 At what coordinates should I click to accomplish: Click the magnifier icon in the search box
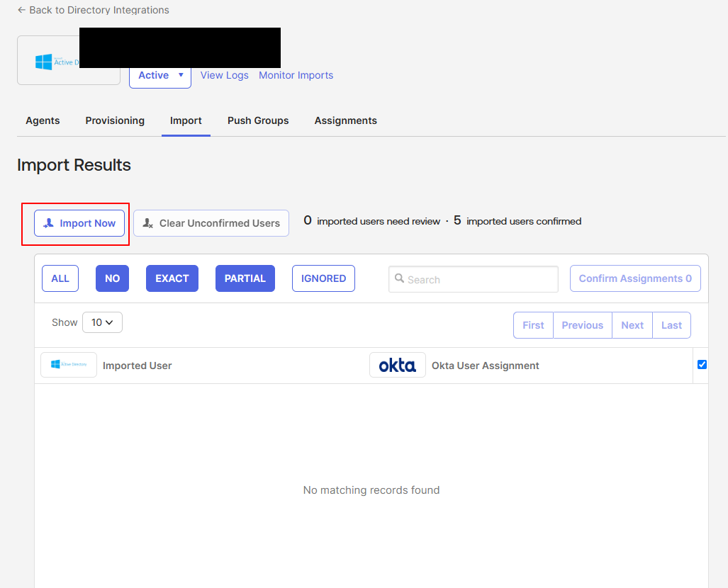point(399,278)
